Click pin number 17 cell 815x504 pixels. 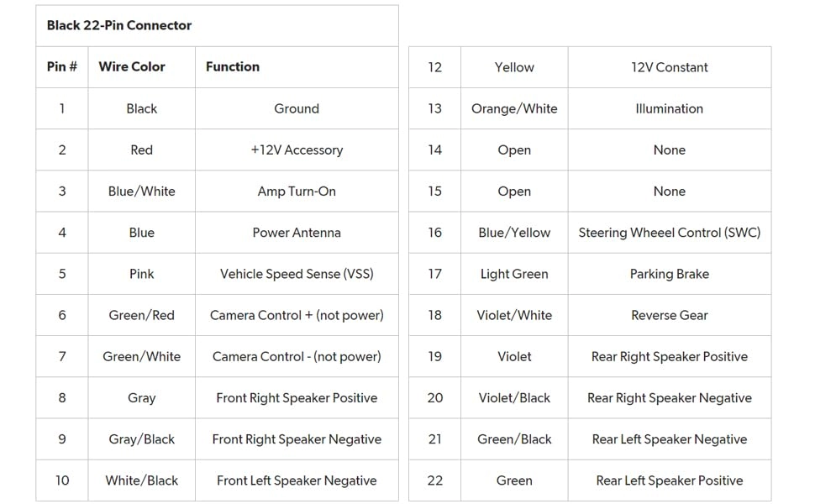[x=434, y=274]
